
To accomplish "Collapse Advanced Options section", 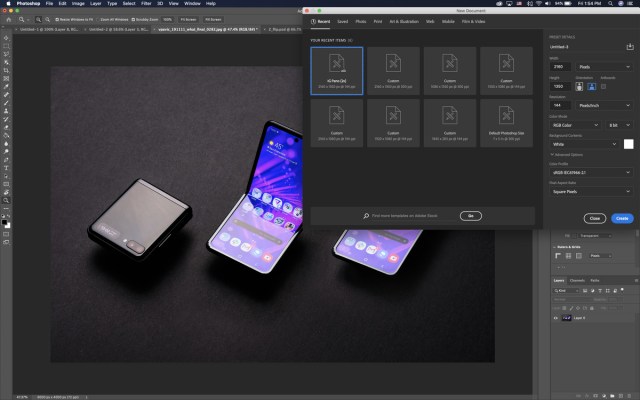I will pos(567,155).
